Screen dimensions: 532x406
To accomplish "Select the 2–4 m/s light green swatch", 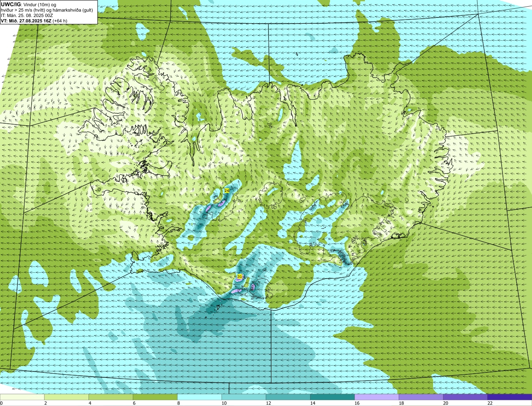I will point(66,397).
